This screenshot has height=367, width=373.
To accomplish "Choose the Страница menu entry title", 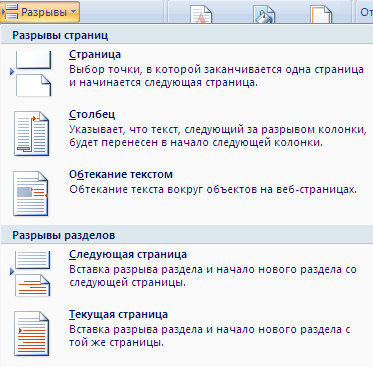I will coord(95,54).
